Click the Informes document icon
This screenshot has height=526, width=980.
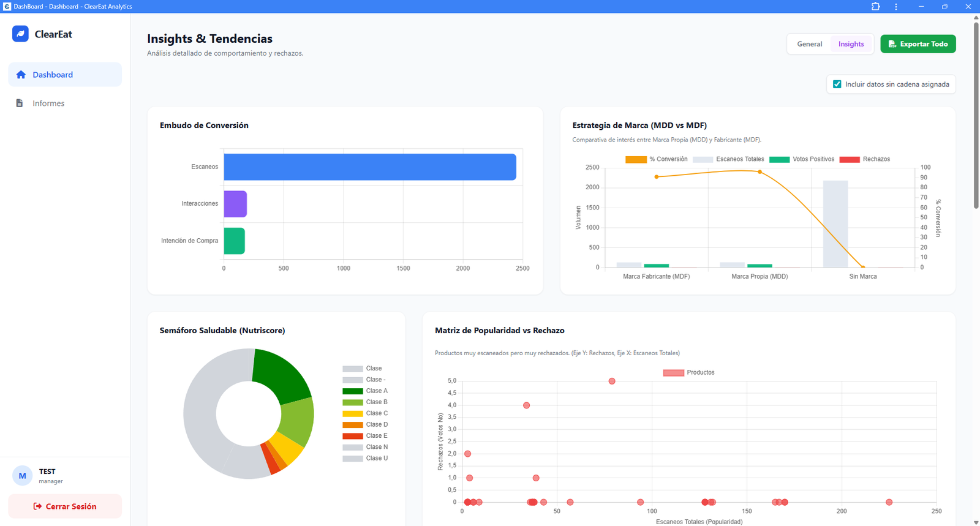pyautogui.click(x=20, y=103)
